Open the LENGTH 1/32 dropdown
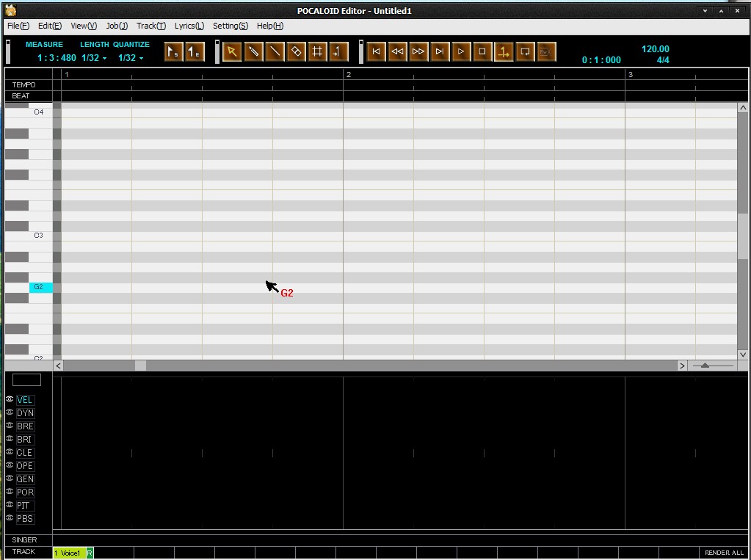Viewport: 751px width, 560px height. 94,58
